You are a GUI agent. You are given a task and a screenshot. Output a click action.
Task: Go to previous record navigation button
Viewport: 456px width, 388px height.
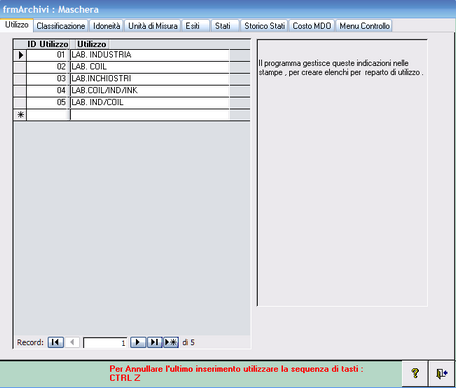pyautogui.click(x=72, y=342)
